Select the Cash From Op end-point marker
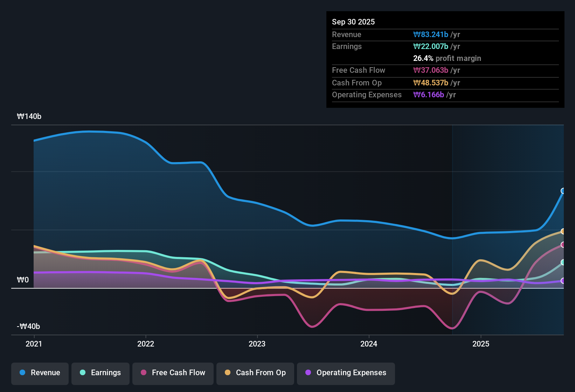575x392 pixels. (x=563, y=231)
